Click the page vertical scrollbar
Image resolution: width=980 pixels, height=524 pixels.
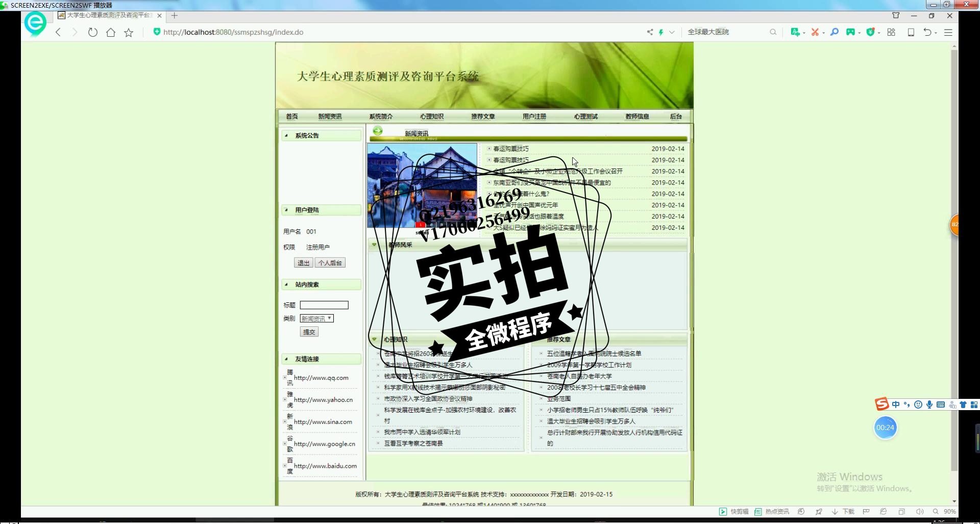click(x=954, y=260)
